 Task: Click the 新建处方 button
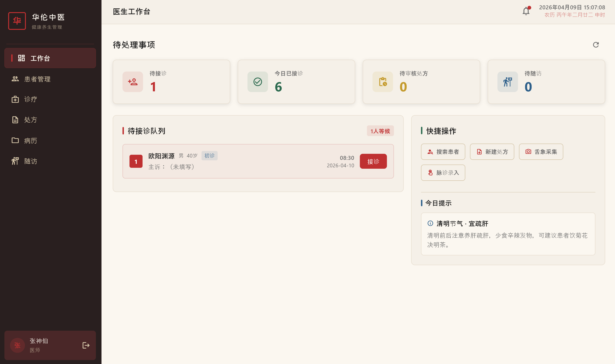point(492,152)
